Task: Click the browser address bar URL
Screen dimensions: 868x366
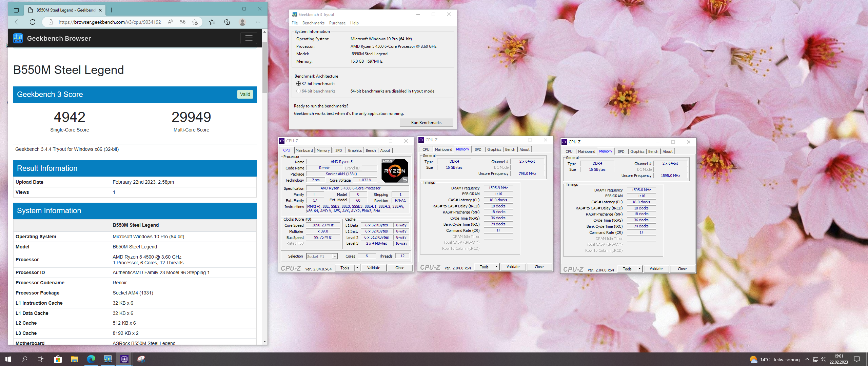Action: tap(110, 22)
